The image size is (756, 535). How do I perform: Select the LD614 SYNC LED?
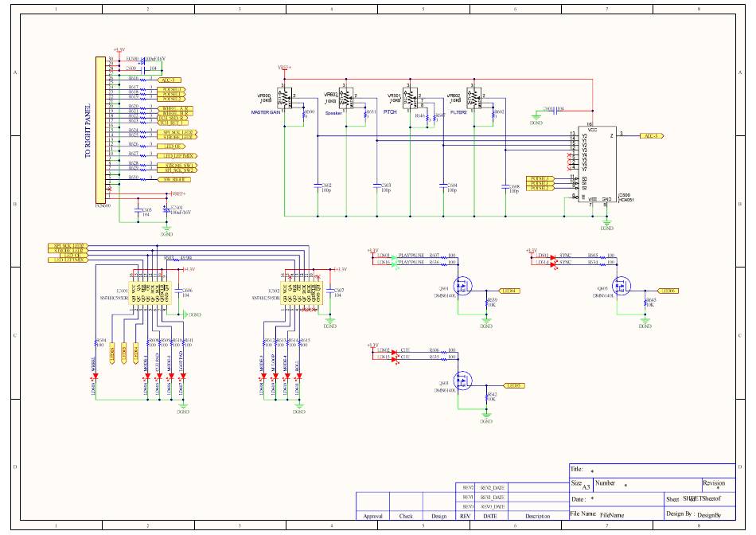[552, 264]
